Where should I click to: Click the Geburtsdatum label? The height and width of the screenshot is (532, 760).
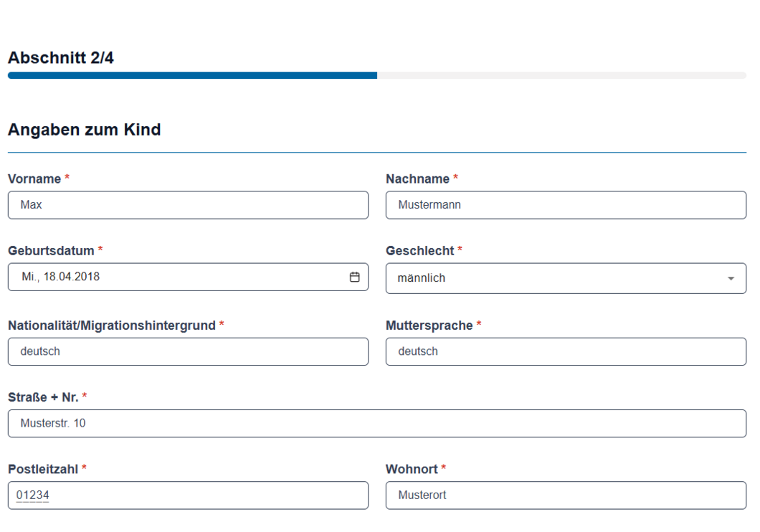(51, 251)
